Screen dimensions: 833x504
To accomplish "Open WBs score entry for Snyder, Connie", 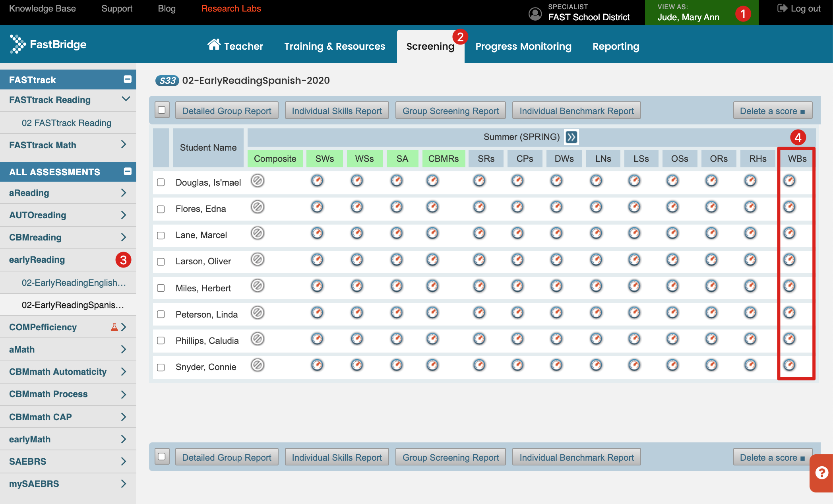I will click(x=789, y=365).
